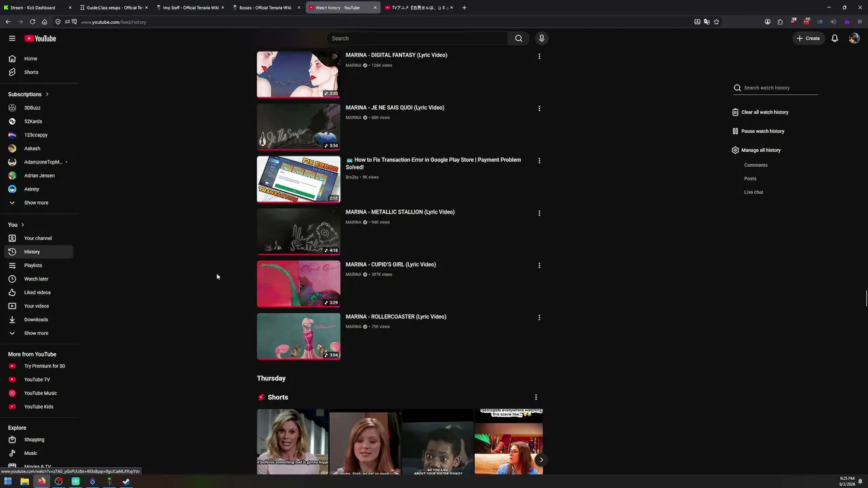Open a new browser tab
Image resolution: width=868 pixels, height=488 pixels.
(x=465, y=7)
